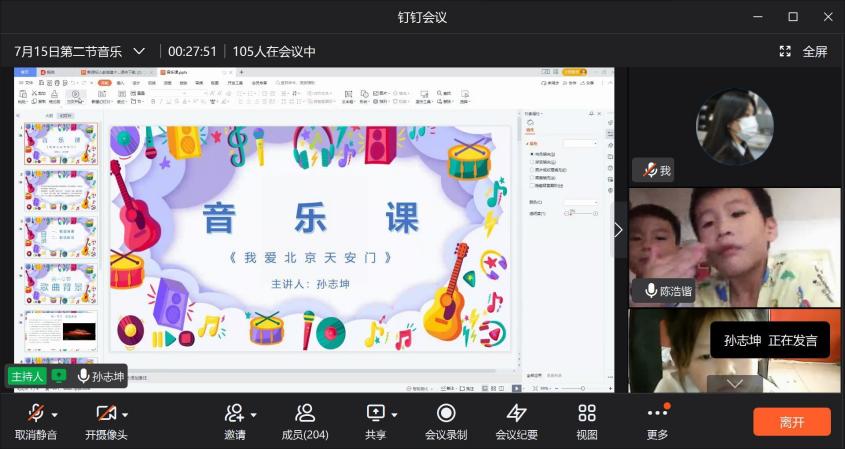Open the arrow menu next to 开摄像头
This screenshot has width=845, height=449.
coord(125,414)
